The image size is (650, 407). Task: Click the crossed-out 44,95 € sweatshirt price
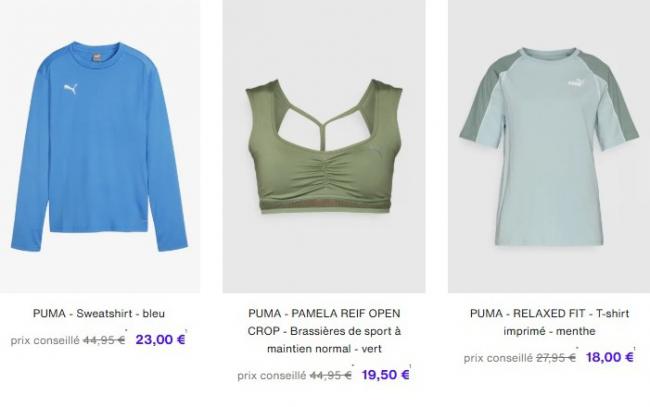pyautogui.click(x=104, y=340)
